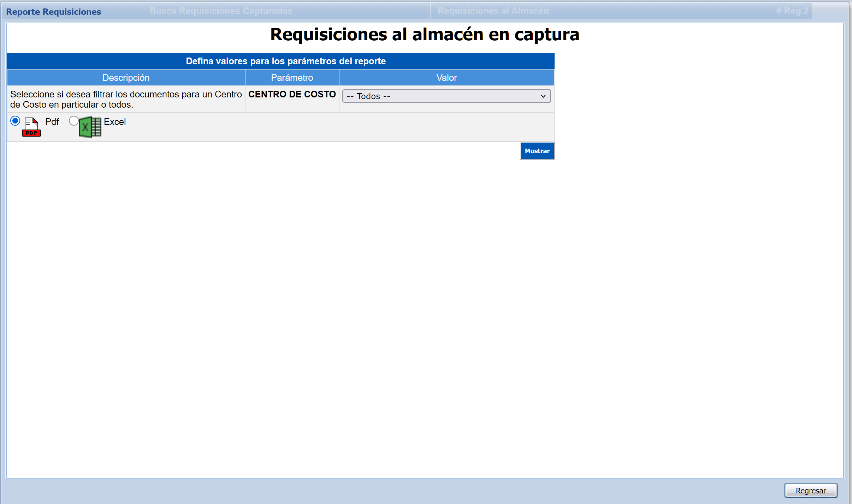852x504 pixels.
Task: Click the green Excel spreadsheet icon
Action: (x=90, y=127)
